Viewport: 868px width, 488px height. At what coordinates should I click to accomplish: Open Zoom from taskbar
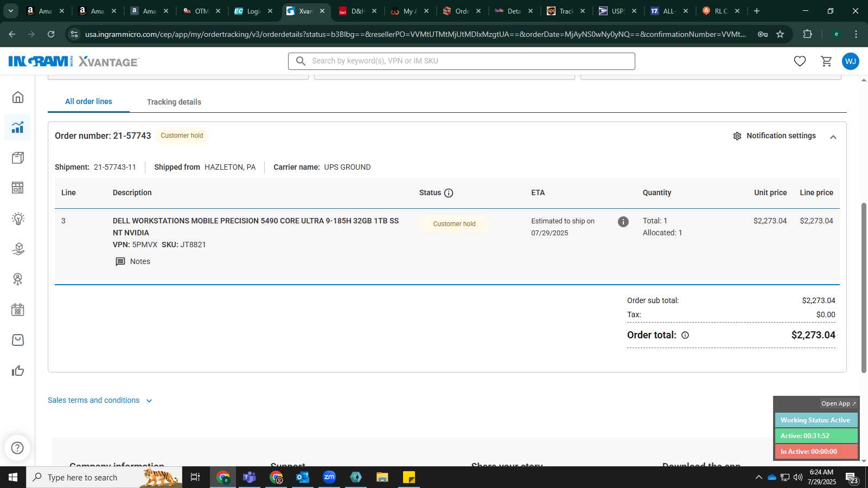pos(329,477)
